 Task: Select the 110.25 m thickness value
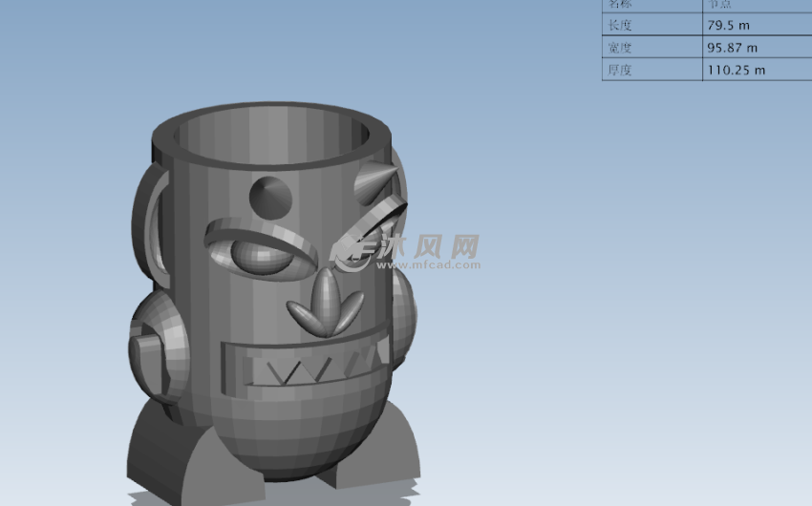[x=736, y=70]
